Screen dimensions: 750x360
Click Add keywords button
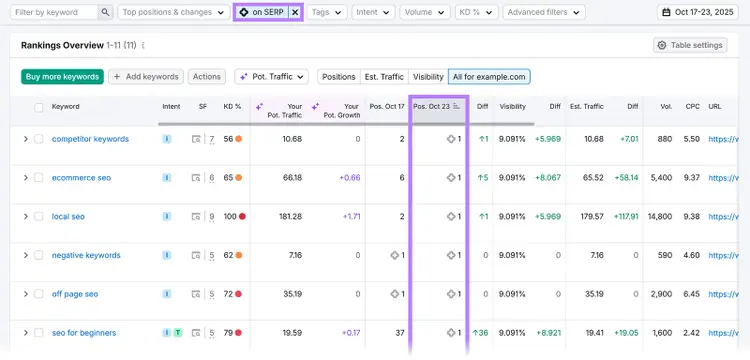(x=146, y=76)
